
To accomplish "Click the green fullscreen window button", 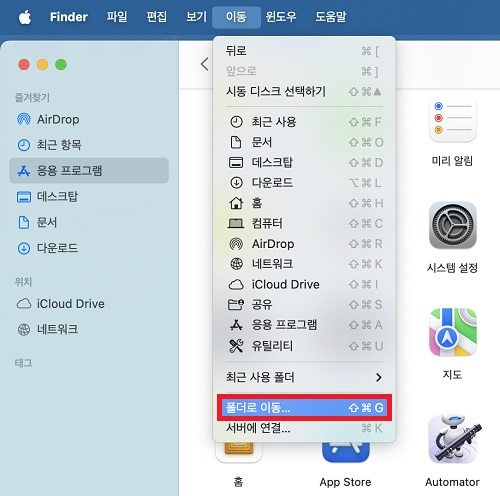I will coord(61,64).
